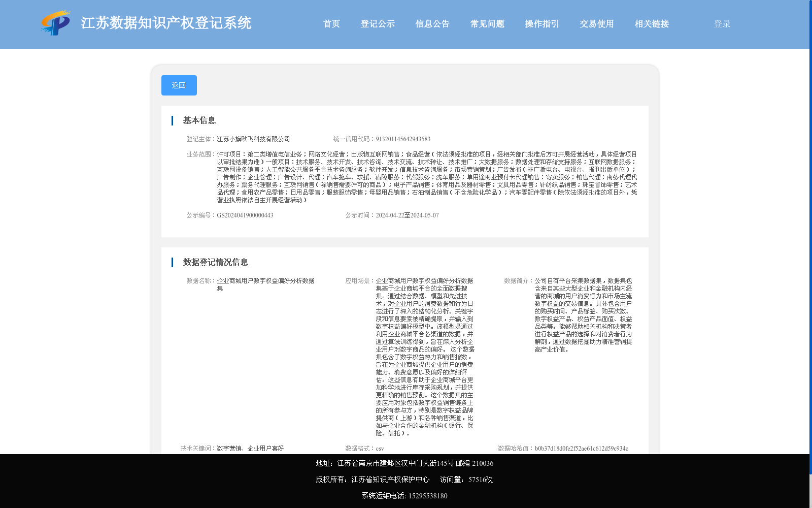Open 相关链接 navigation item
Image resolution: width=812 pixels, height=508 pixels.
(652, 24)
